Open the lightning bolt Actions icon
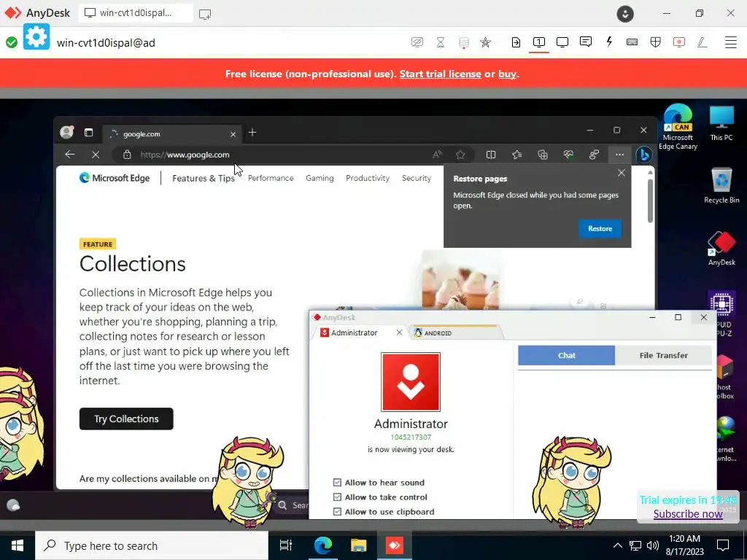Screen dimensions: 747x560 [x=609, y=42]
